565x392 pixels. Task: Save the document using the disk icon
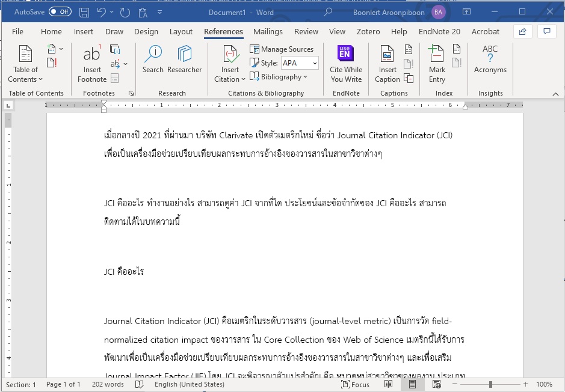[x=84, y=12]
